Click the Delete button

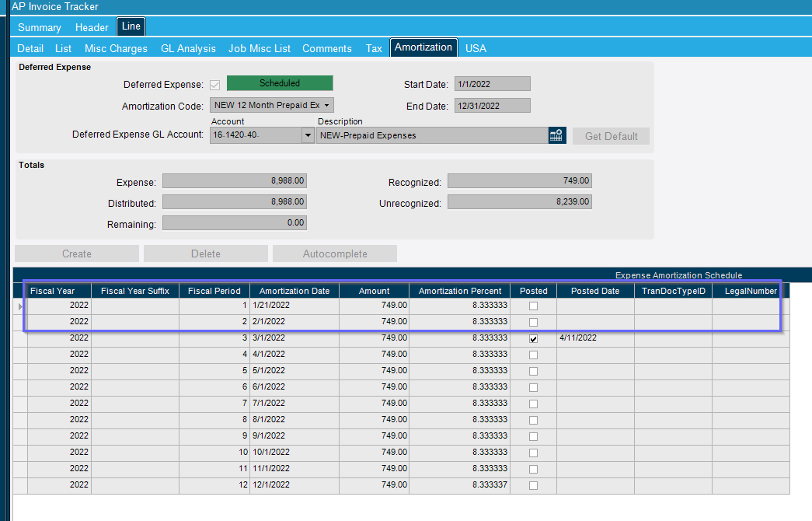(206, 254)
